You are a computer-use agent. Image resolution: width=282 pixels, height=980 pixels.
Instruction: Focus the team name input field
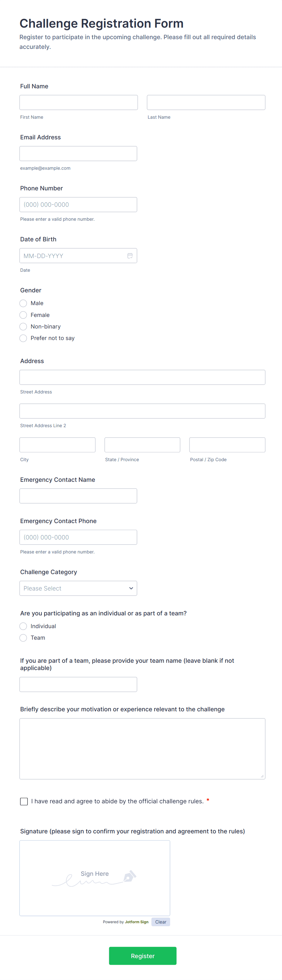point(78,684)
